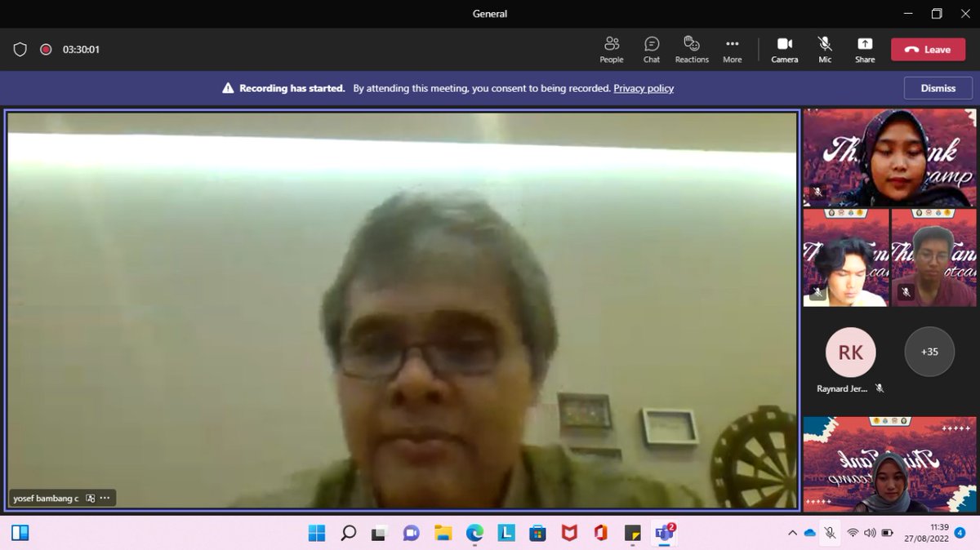Viewport: 980px width, 550px height.
Task: Switch to Microsoft Teams taskbar icon
Action: click(x=664, y=533)
